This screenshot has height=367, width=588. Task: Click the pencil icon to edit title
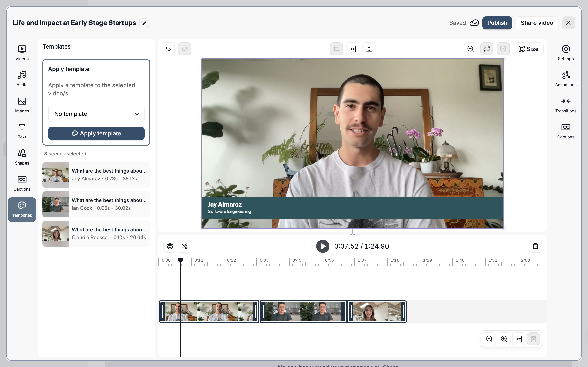click(144, 23)
